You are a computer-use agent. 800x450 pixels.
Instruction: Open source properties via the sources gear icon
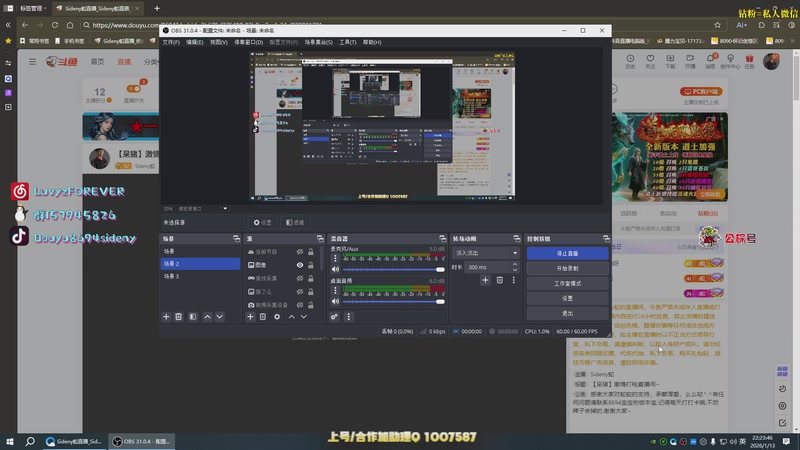coord(277,317)
